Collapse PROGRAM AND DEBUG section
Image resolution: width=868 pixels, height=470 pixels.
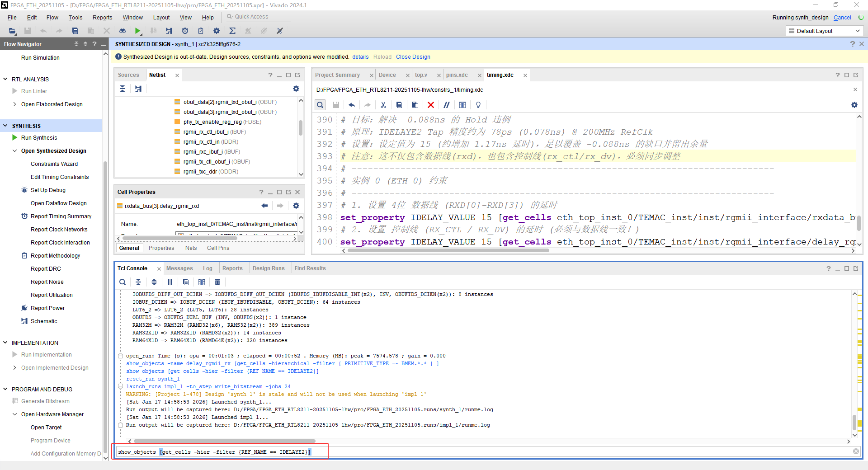click(x=5, y=389)
